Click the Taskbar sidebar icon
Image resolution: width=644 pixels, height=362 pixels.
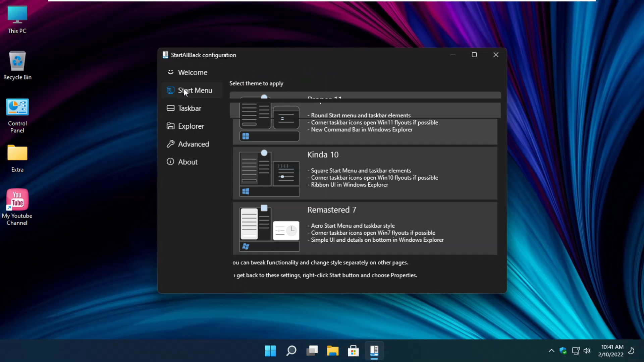click(170, 108)
